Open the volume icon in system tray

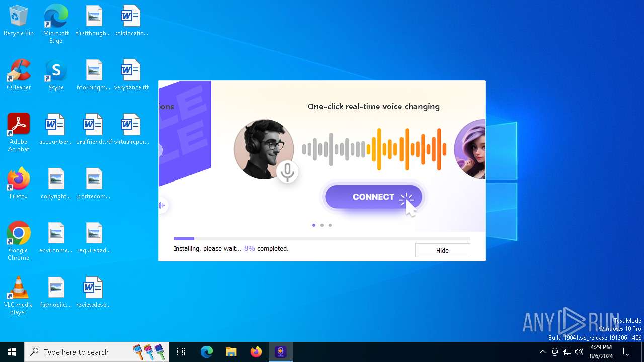[x=579, y=352]
